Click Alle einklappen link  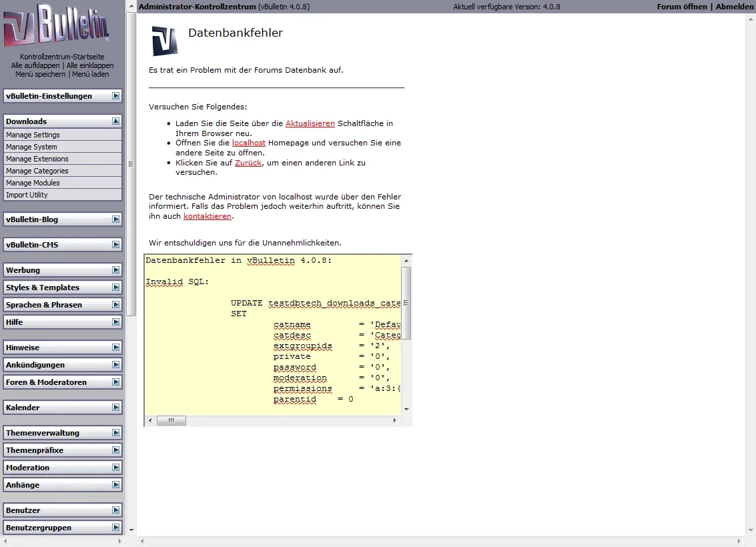(90, 65)
